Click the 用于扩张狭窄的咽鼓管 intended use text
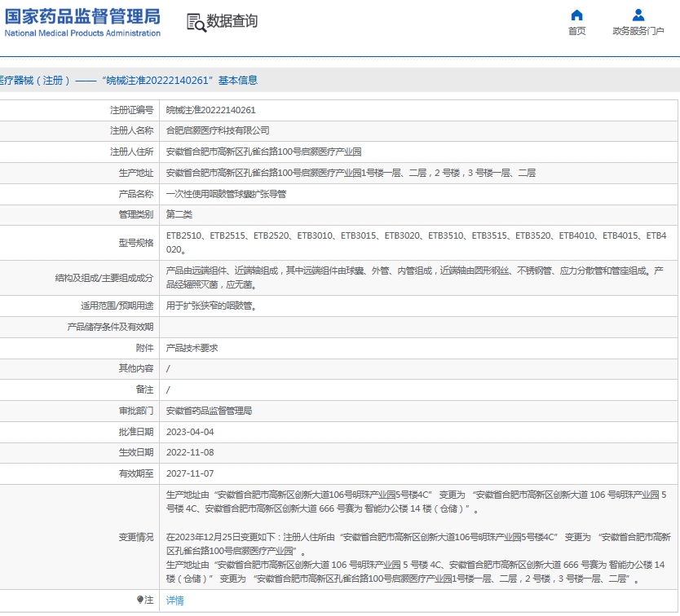Screen dimensions: 680x616 click(211, 306)
